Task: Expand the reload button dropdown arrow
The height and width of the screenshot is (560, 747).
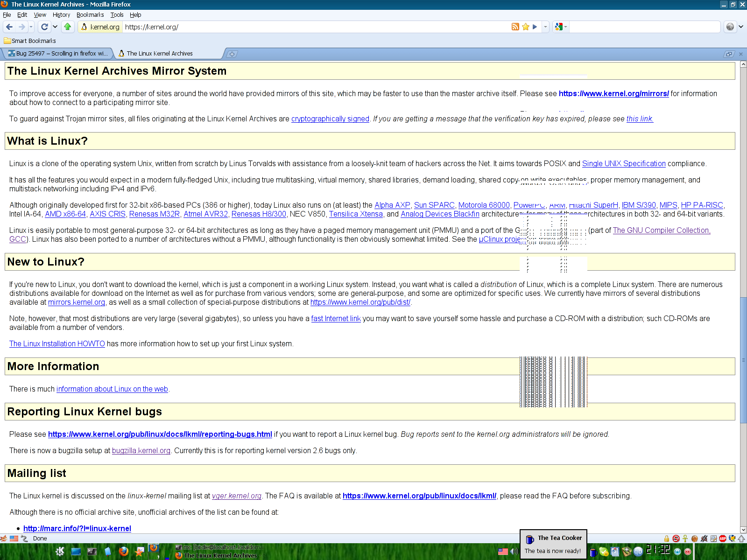Action: [55, 27]
